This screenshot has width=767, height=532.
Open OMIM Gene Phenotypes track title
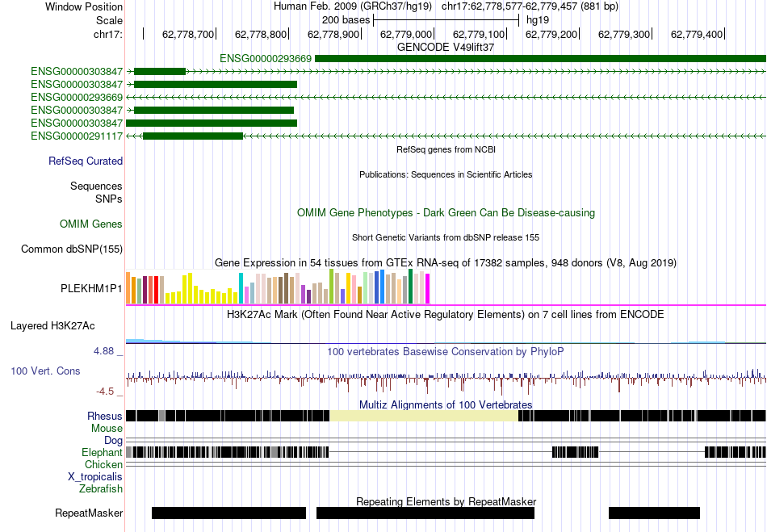click(x=446, y=212)
